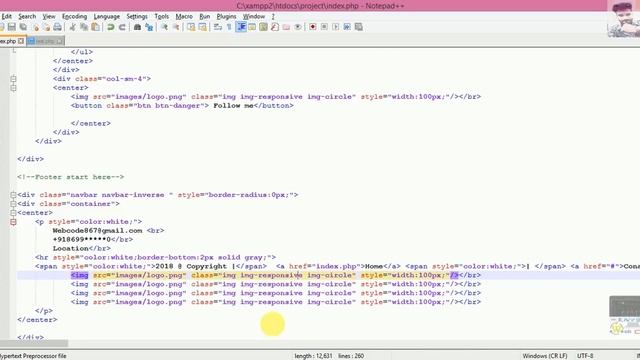Open the Settings menu
Viewport: 640px width, 360px height.
coord(137,16)
